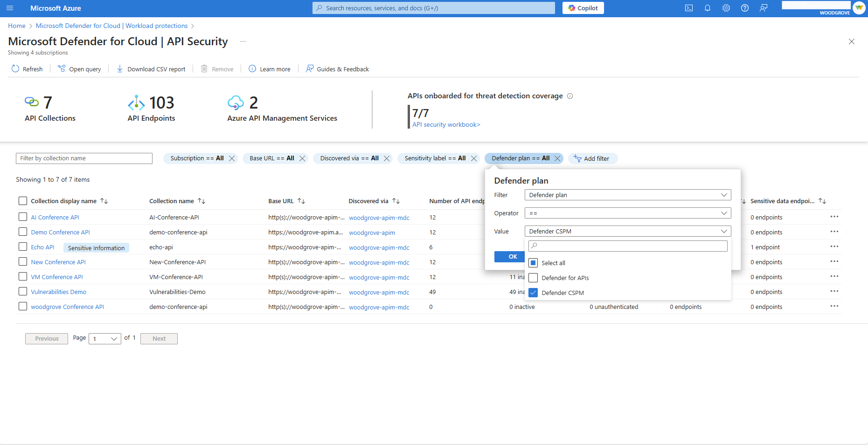Check Defender for APIs option
This screenshot has height=445, width=868.
[x=534, y=278]
